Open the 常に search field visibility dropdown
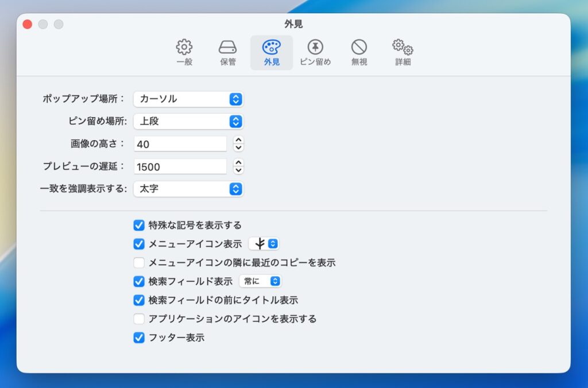This screenshot has height=388, width=588. tap(260, 281)
